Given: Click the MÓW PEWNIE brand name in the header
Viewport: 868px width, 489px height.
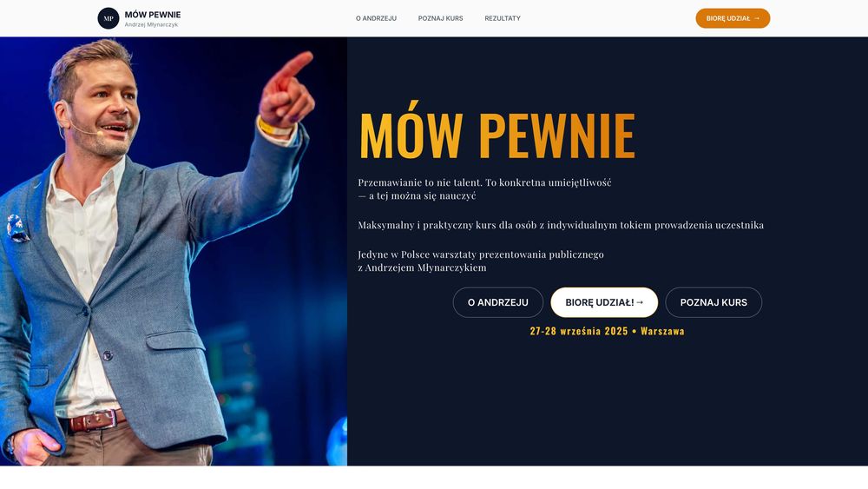Looking at the screenshot, I should coord(153,15).
